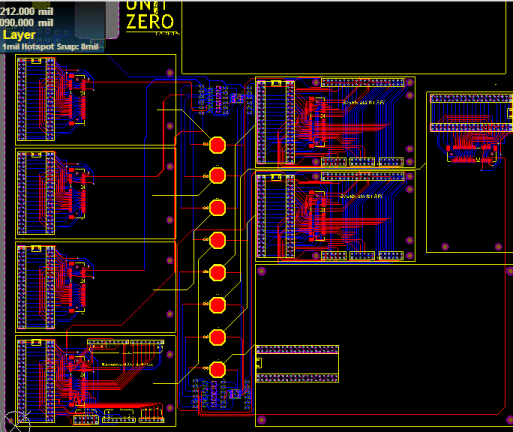
Task: Click silkscreen label text on upper middle module
Action: click(x=364, y=102)
